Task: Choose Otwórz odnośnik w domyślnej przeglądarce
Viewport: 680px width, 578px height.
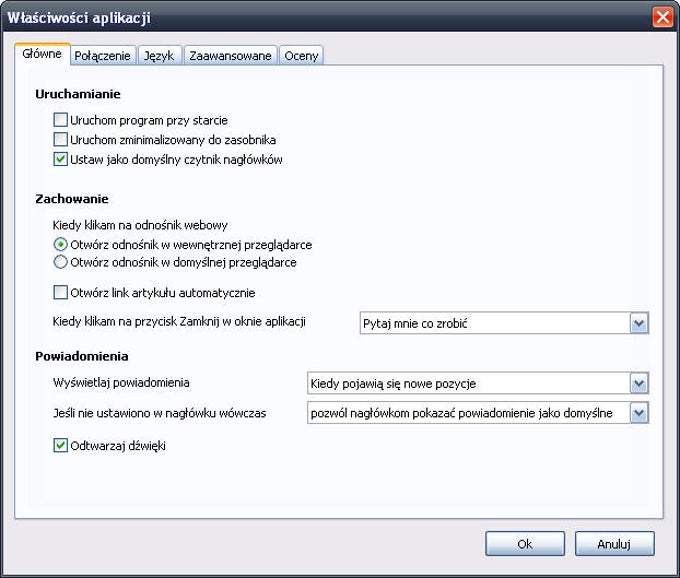Action: [60, 262]
